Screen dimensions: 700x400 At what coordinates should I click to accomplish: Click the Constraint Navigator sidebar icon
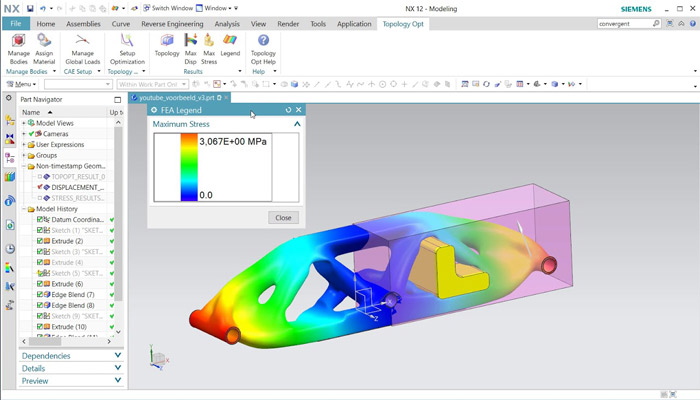click(9, 138)
